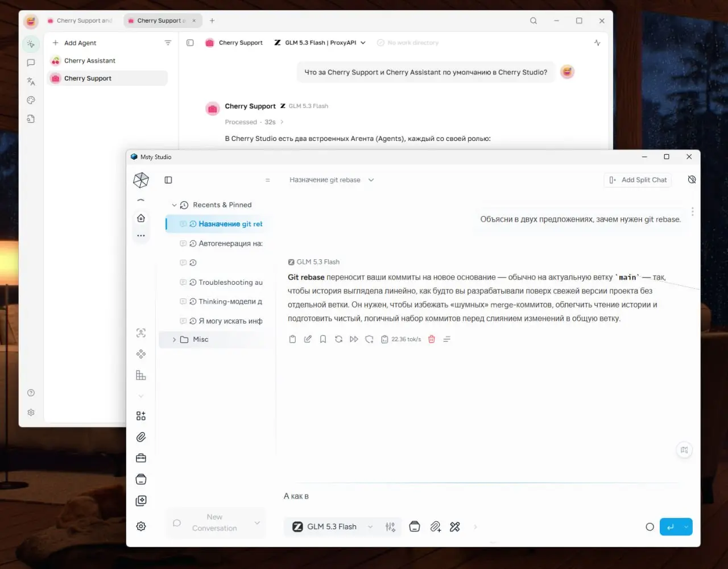
Task: Open the attachments paperclip in Msty left sidebar
Action: 141,437
